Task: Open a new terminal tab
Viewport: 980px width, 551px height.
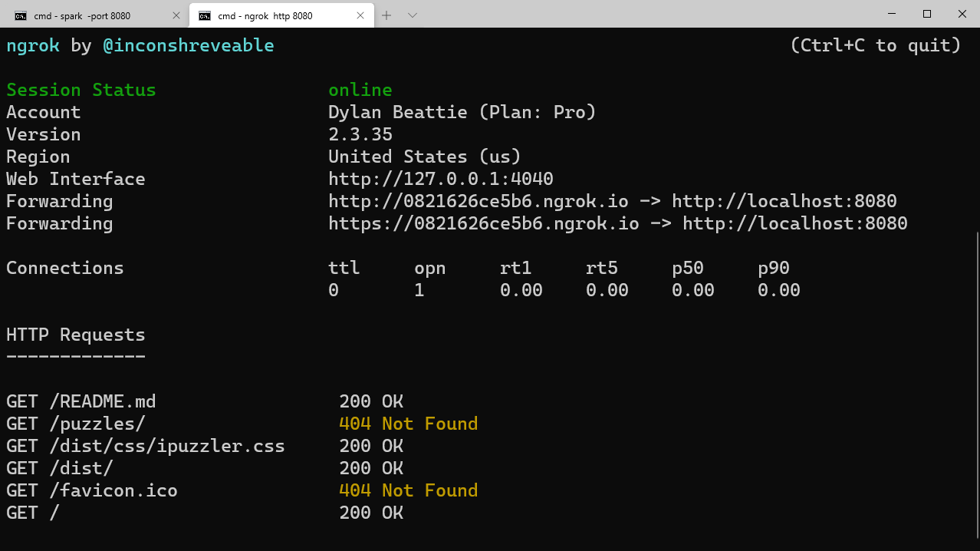Action: click(x=386, y=15)
